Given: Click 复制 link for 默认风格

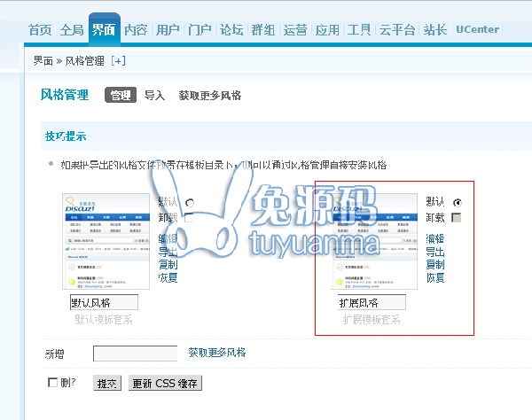Looking at the screenshot, I should 168,265.
